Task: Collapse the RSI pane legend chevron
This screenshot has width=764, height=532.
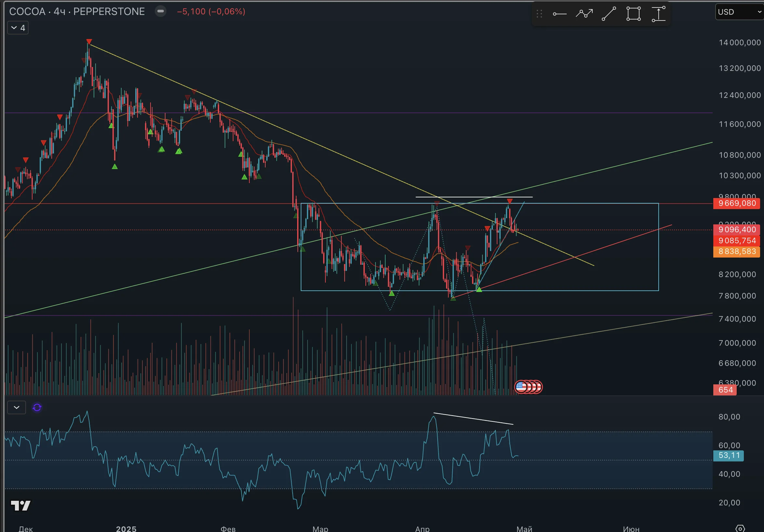Action: (x=16, y=407)
